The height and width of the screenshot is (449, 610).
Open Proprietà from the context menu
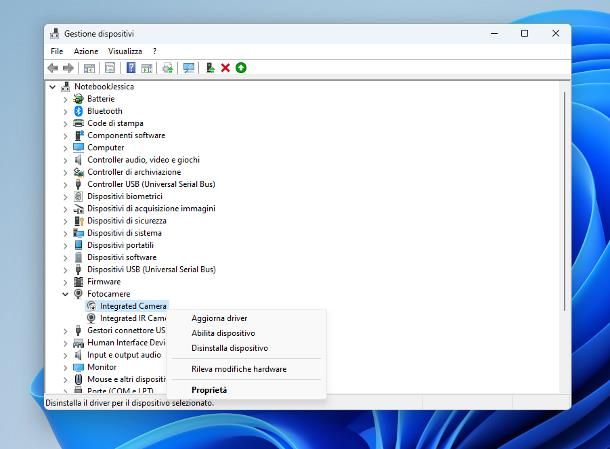point(209,390)
